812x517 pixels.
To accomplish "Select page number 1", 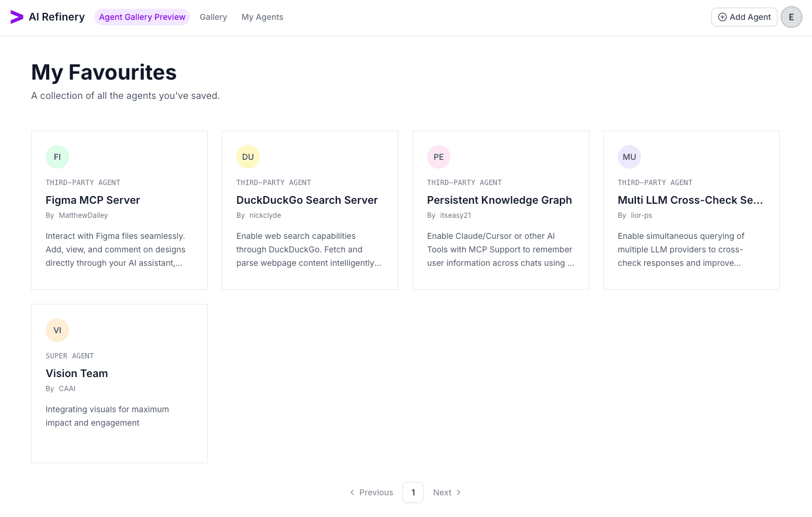I will (x=413, y=492).
